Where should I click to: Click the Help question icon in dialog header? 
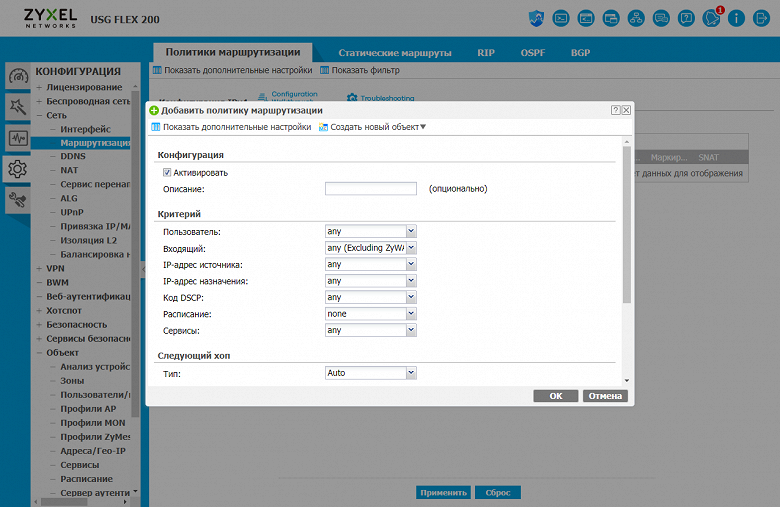(615, 110)
